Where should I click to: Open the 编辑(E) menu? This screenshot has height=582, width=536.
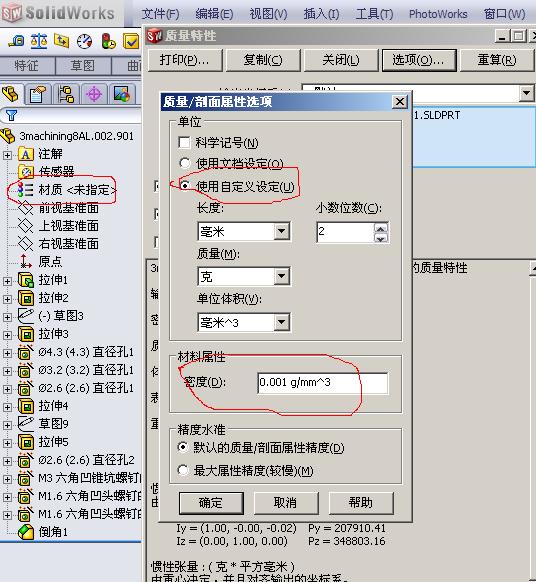coord(214,14)
